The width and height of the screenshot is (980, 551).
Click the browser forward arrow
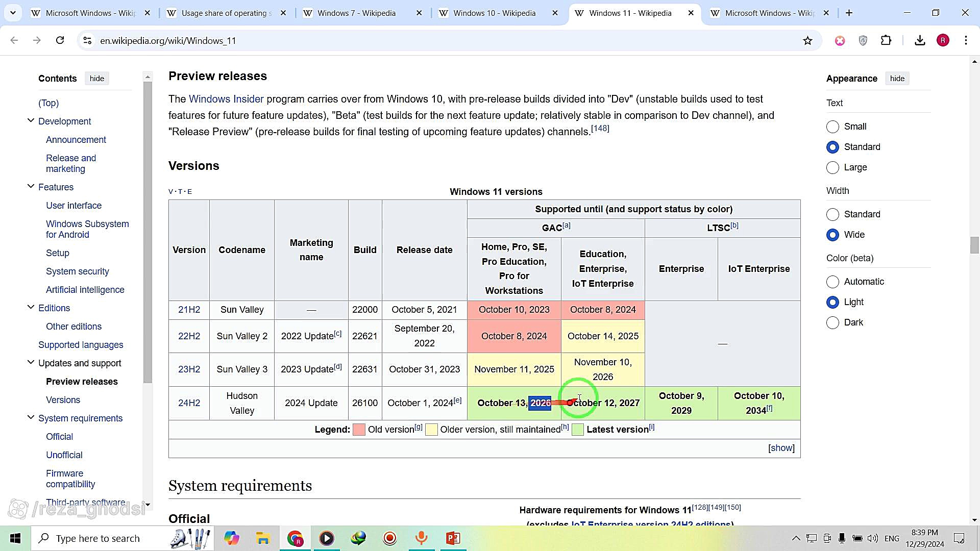click(37, 40)
